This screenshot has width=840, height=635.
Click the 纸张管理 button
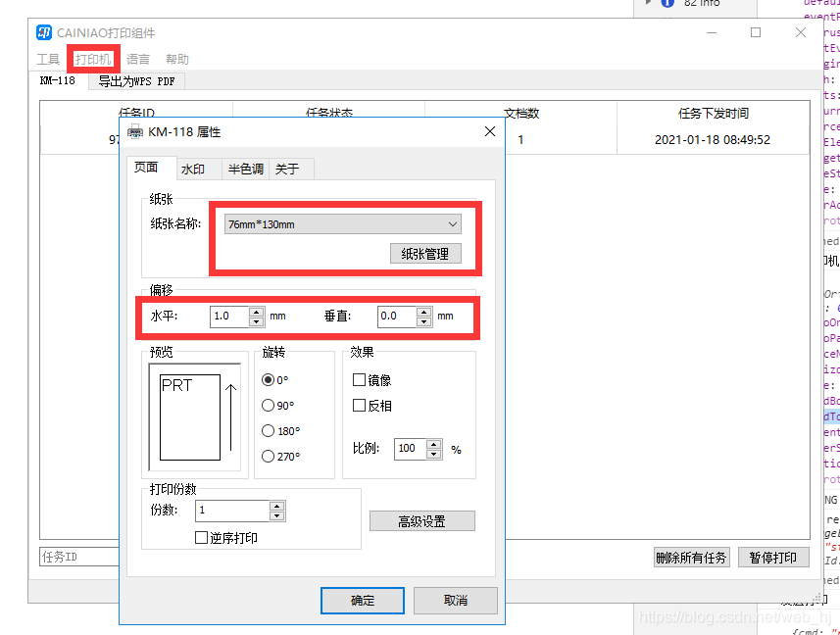[x=425, y=254]
